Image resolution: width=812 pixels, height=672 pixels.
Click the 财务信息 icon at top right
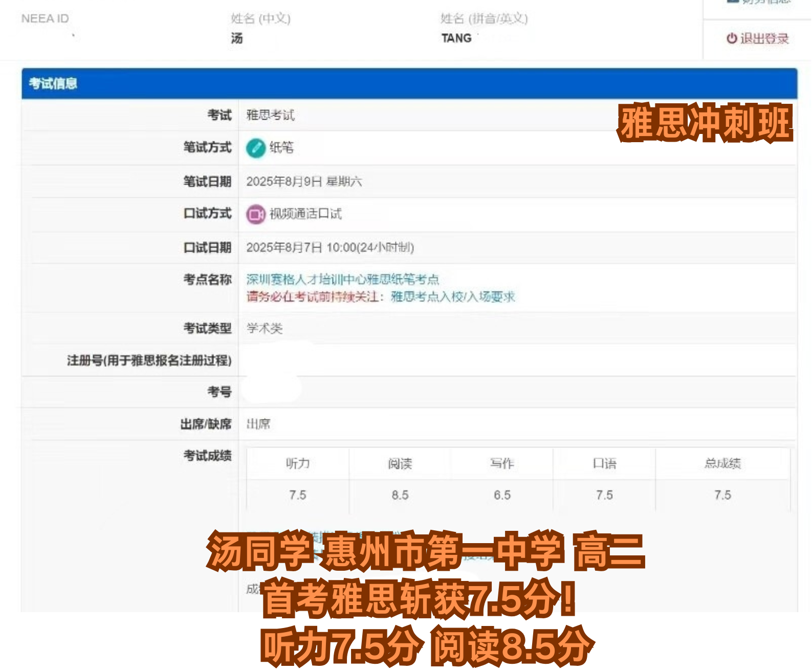point(733,2)
